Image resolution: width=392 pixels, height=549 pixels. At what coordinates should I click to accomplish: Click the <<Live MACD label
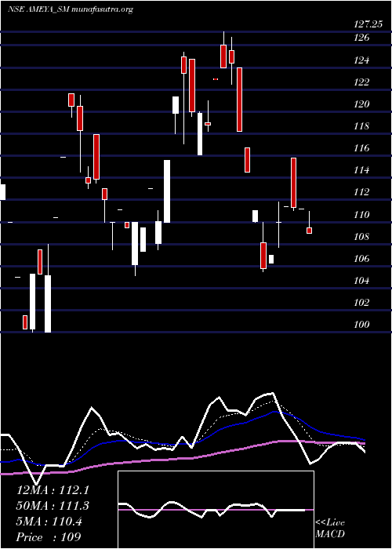point(330,529)
